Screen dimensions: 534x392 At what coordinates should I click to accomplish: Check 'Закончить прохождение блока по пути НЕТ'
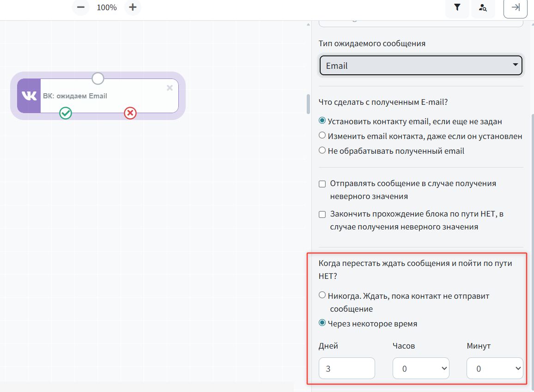pos(322,214)
